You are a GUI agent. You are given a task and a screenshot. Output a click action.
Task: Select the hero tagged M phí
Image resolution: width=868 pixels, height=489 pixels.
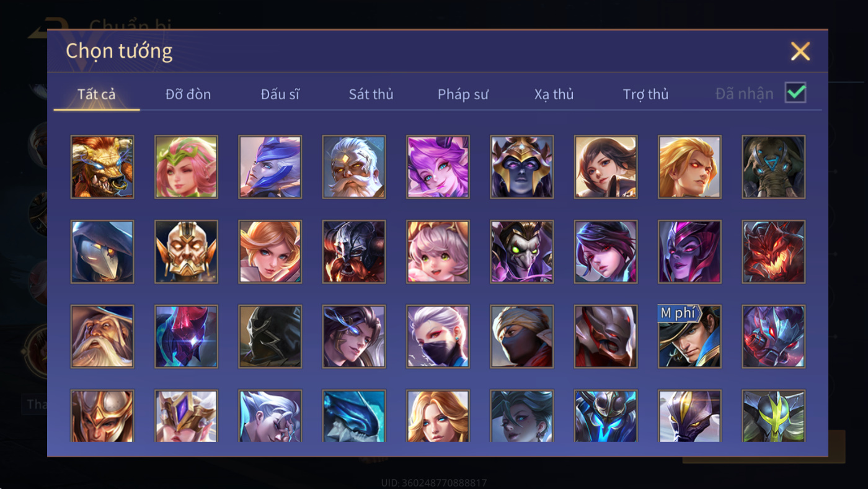[x=689, y=336]
